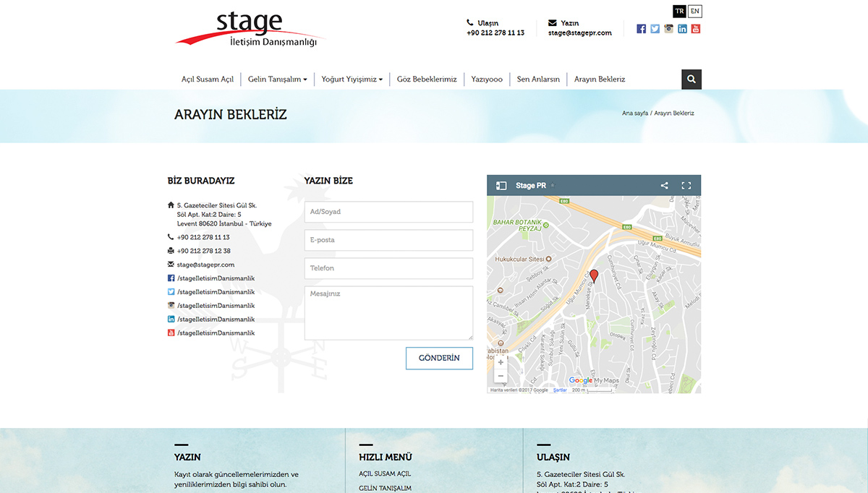Expand the Gelin Tanışalım dropdown menu

click(x=278, y=80)
